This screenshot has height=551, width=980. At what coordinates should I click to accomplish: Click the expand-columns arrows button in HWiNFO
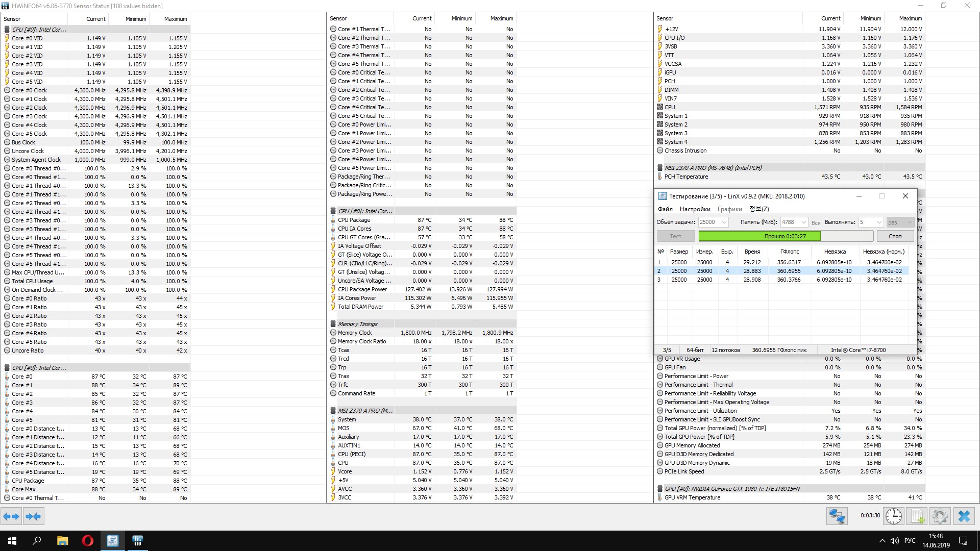pos(11,516)
